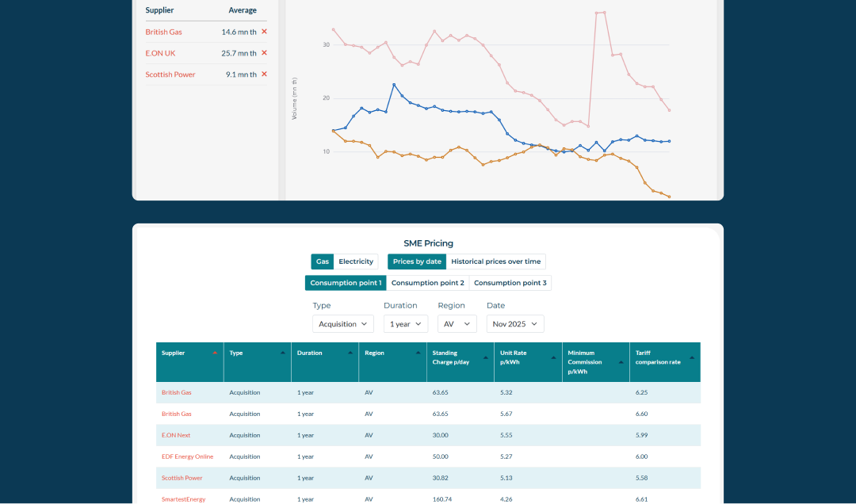Sort table by Supplier column arrow
The height and width of the screenshot is (504, 856).
point(215,353)
